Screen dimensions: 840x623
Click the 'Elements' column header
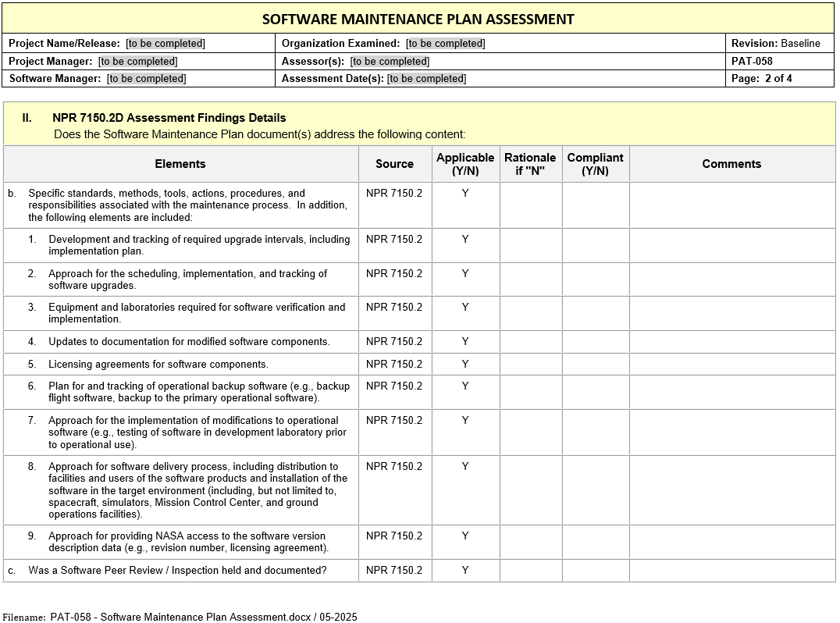(x=180, y=164)
